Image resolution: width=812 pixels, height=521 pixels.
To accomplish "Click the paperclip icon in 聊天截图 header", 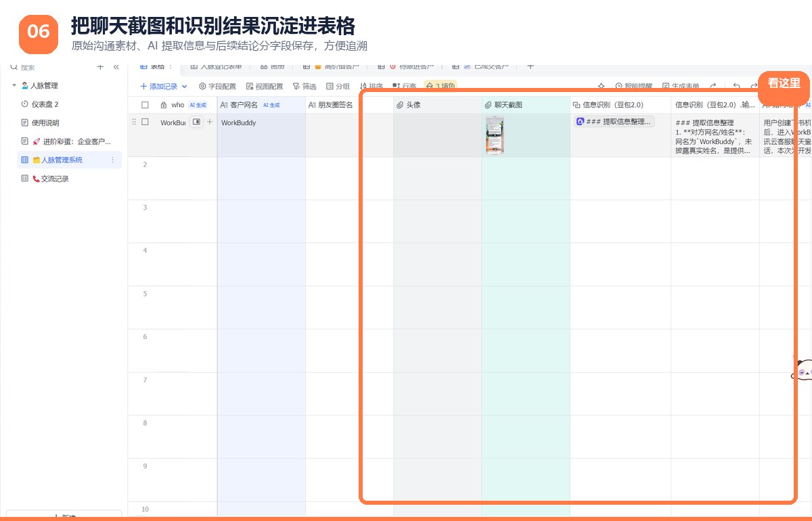I will pos(489,105).
